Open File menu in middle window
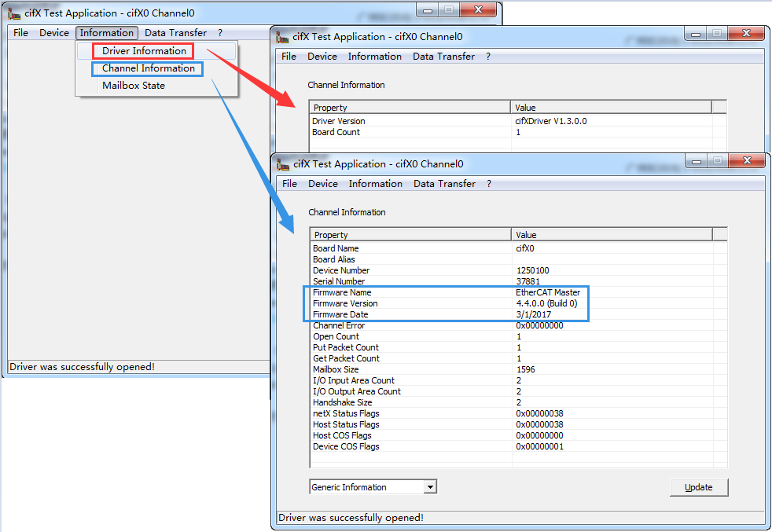 (x=289, y=57)
